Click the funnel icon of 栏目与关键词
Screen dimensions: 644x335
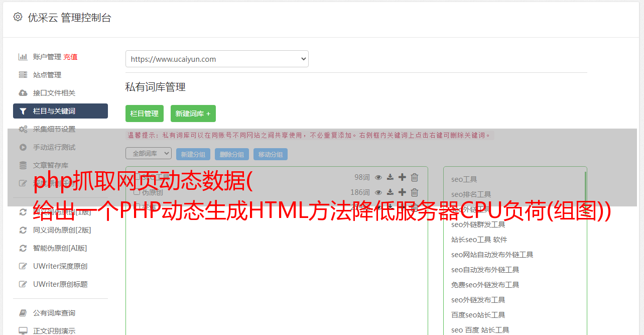coord(23,111)
